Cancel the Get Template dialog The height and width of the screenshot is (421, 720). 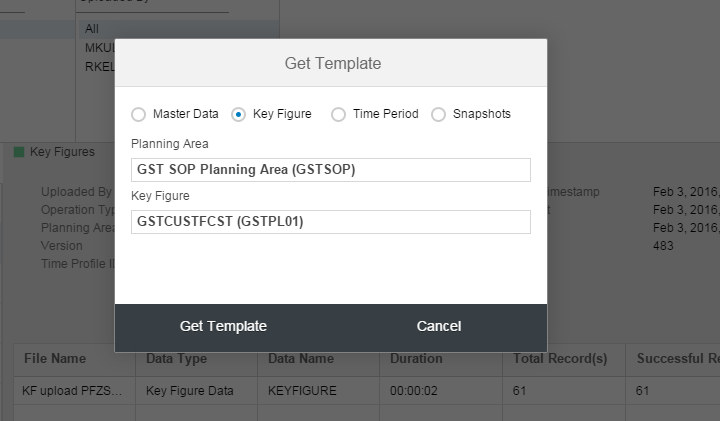coord(439,326)
